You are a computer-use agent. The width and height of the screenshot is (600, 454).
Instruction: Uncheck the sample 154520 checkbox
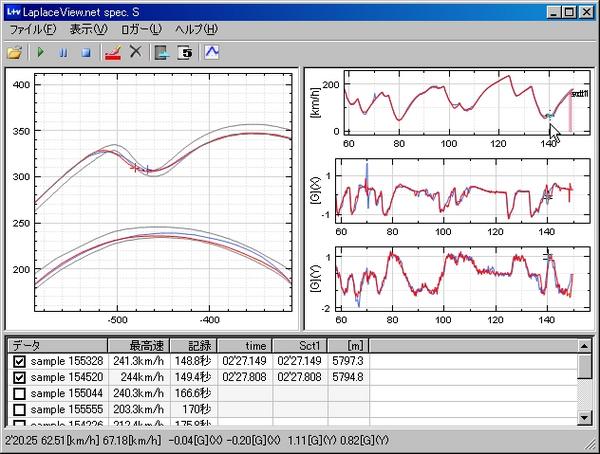(19, 377)
